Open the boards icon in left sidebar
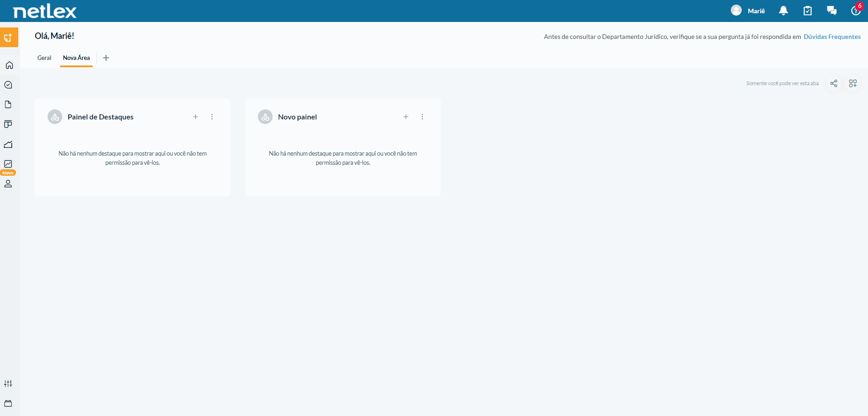 (8, 124)
